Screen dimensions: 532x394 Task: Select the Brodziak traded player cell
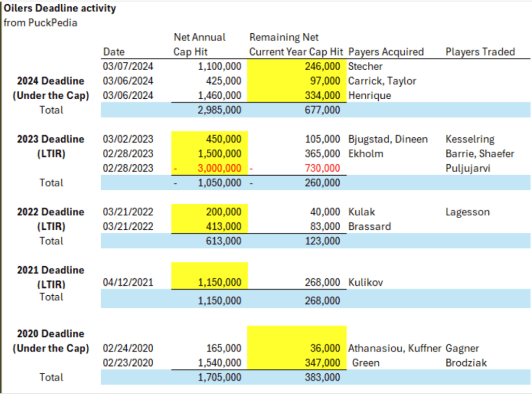[x=466, y=363]
